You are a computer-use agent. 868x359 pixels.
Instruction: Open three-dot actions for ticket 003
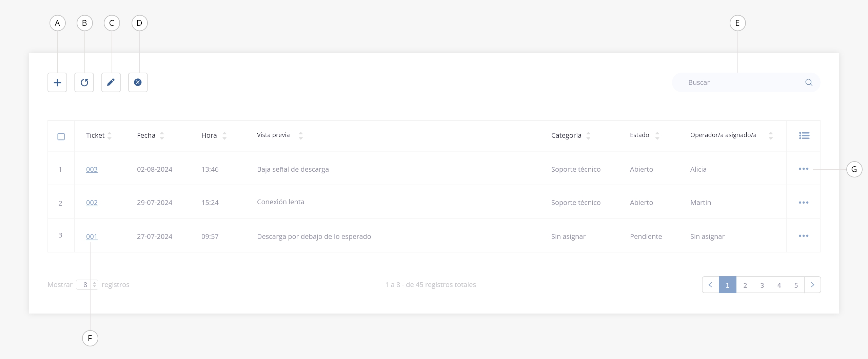tap(803, 169)
